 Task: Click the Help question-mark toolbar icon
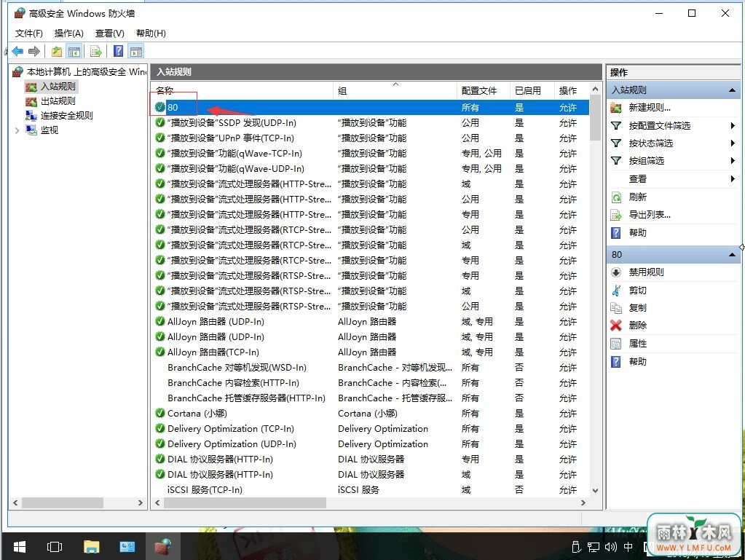click(x=118, y=51)
